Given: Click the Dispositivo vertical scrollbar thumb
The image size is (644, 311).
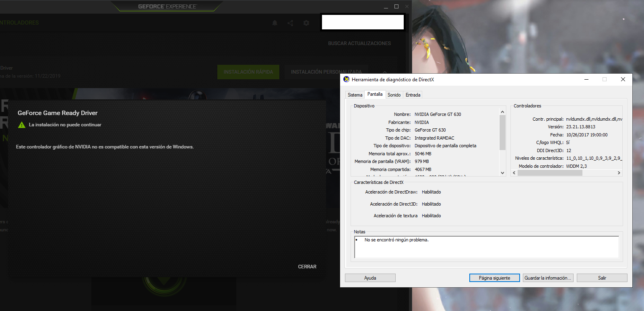Looking at the screenshot, I should [x=502, y=132].
